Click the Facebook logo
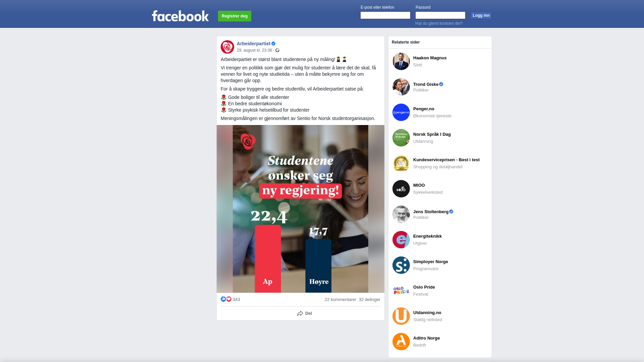Image resolution: width=644 pixels, height=362 pixels. 180,16
